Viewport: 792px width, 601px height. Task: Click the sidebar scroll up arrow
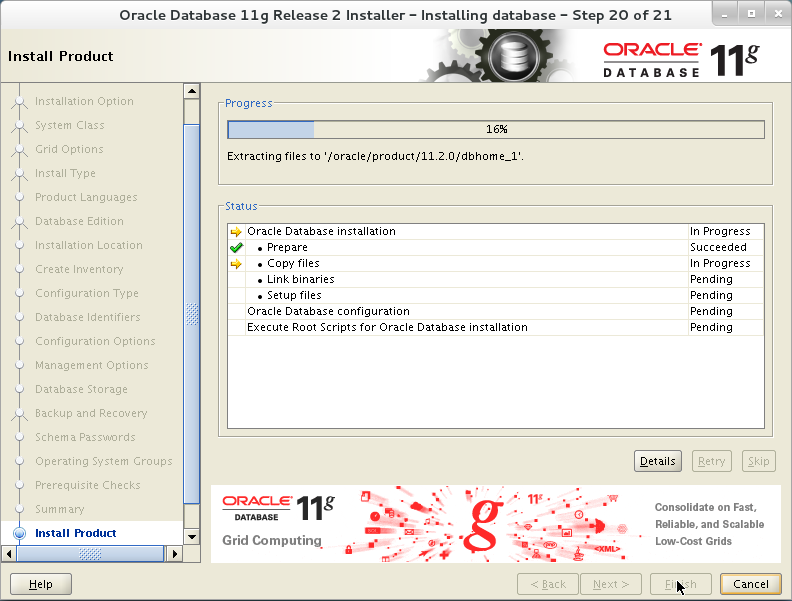click(x=191, y=91)
